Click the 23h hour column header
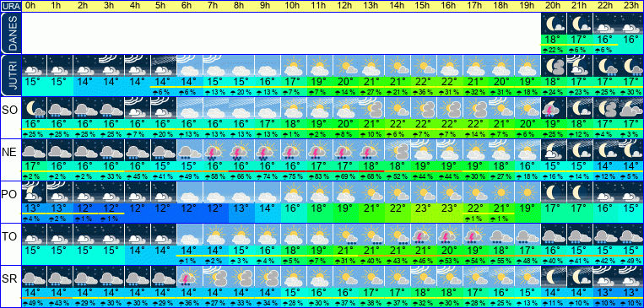Screen dimensions: 644x308 630,6
